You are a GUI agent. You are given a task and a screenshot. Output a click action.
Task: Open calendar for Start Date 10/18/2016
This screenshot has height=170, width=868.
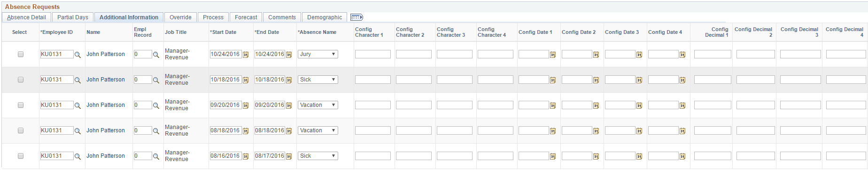[245, 80]
